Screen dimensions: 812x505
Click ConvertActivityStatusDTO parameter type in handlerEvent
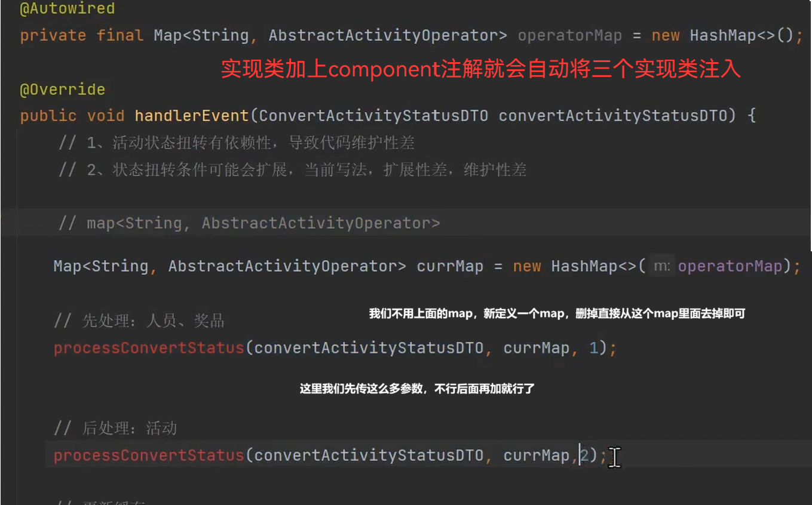coord(373,115)
